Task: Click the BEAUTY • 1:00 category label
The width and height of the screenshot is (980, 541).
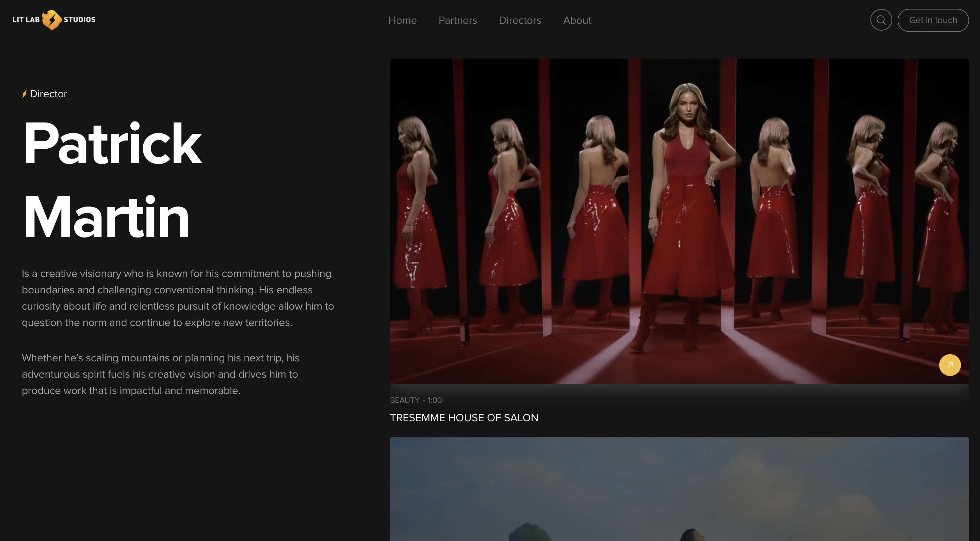Action: [416, 400]
